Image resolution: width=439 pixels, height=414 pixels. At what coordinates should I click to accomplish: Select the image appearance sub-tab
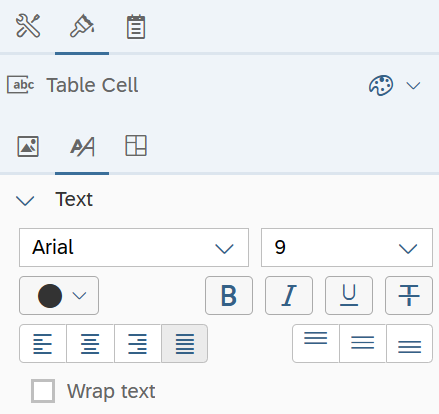click(x=28, y=146)
